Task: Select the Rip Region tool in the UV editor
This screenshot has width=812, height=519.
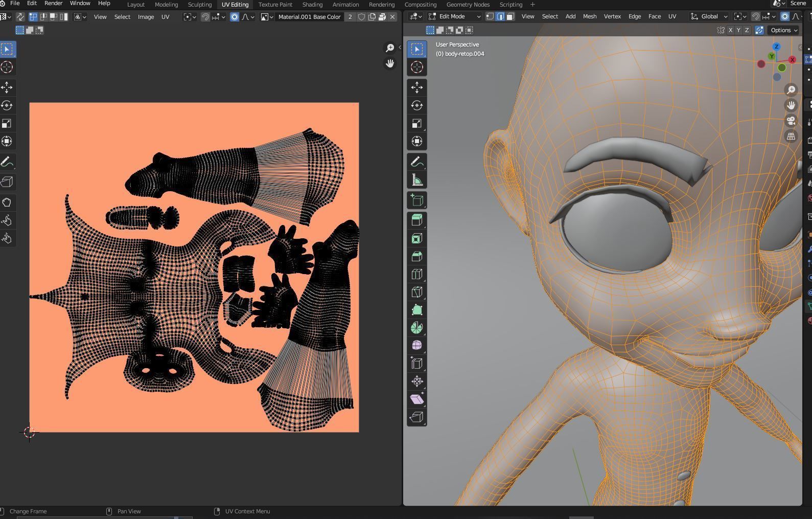Action: [7, 182]
